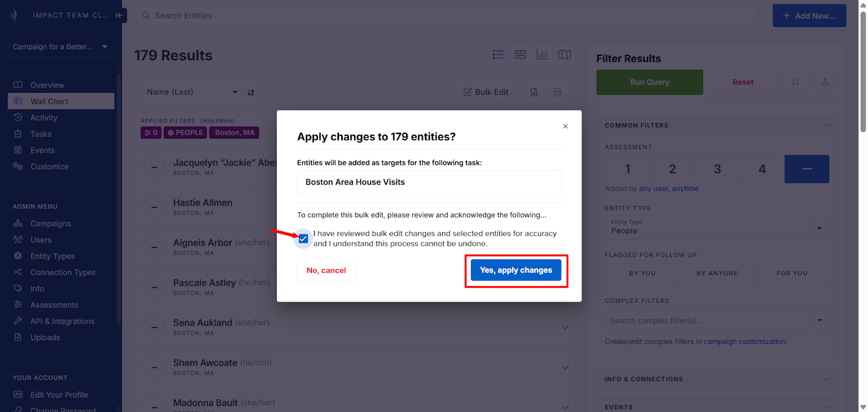Image resolution: width=868 pixels, height=412 pixels.
Task: Click the PEOPLE filter tag
Action: pos(185,132)
